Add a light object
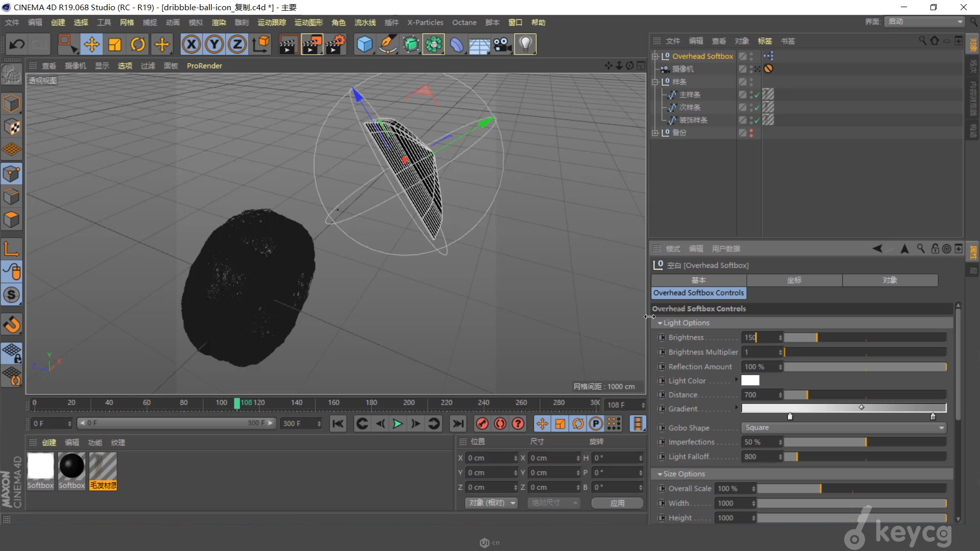The width and height of the screenshot is (980, 551). 526,44
